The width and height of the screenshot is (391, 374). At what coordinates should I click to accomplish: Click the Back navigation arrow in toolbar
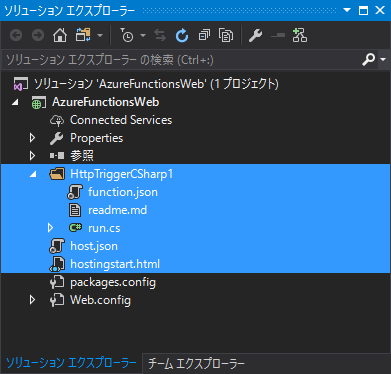16,35
